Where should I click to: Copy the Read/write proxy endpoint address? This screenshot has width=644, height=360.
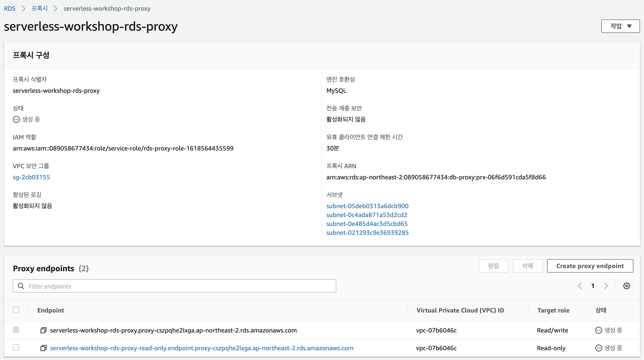pyautogui.click(x=43, y=330)
